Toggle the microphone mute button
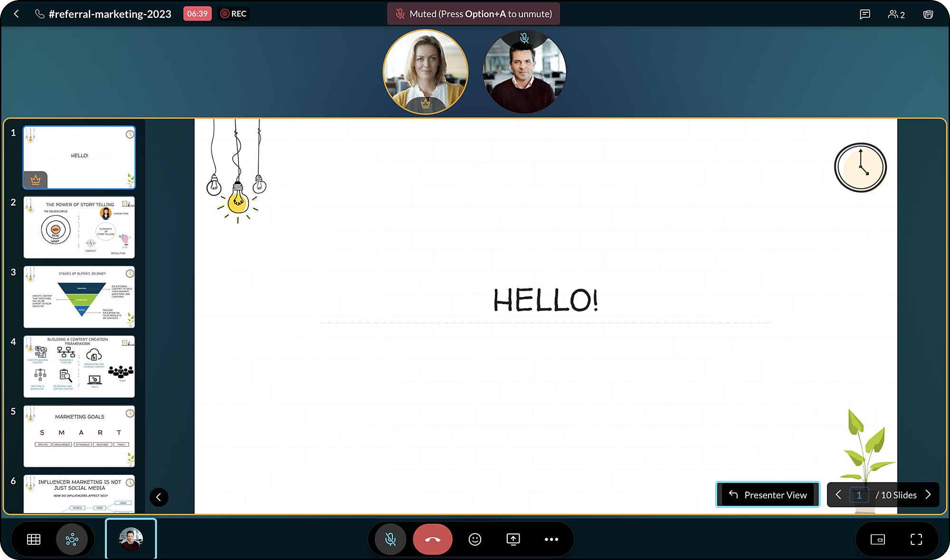This screenshot has height=560, width=950. coord(390,539)
